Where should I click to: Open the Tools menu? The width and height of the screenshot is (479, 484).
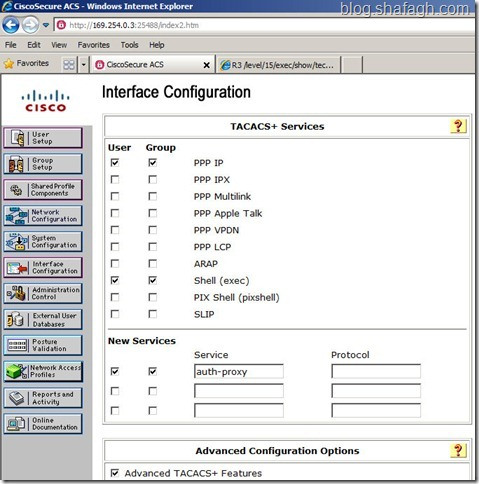[x=129, y=45]
